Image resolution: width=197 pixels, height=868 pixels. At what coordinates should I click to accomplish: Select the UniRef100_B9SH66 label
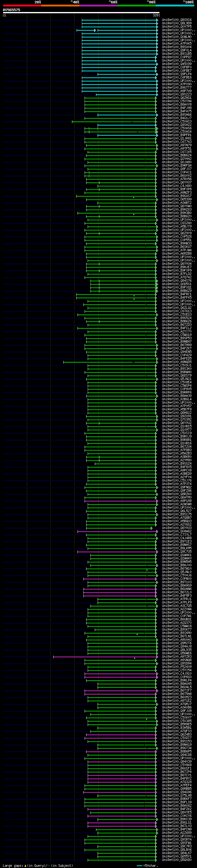click(177, 115)
